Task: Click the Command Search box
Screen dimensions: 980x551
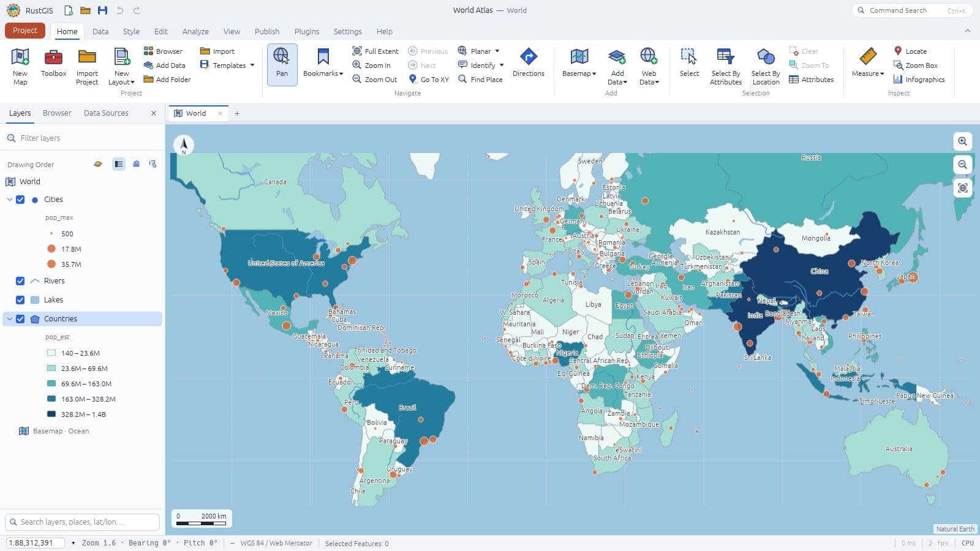Action: click(912, 10)
